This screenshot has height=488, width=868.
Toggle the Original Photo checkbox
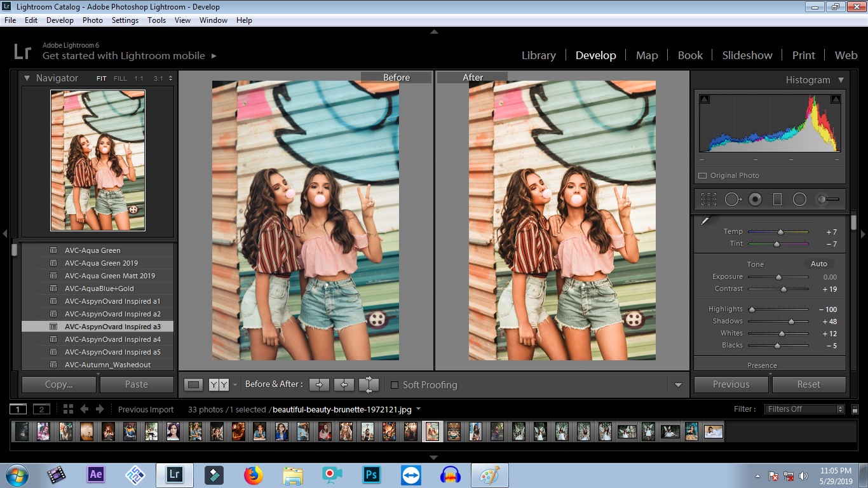(x=703, y=175)
